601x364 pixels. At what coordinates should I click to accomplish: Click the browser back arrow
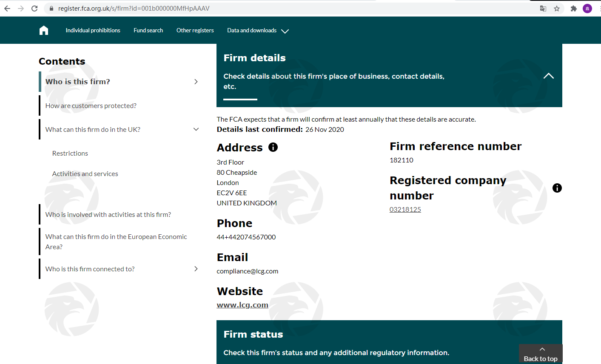tap(7, 9)
